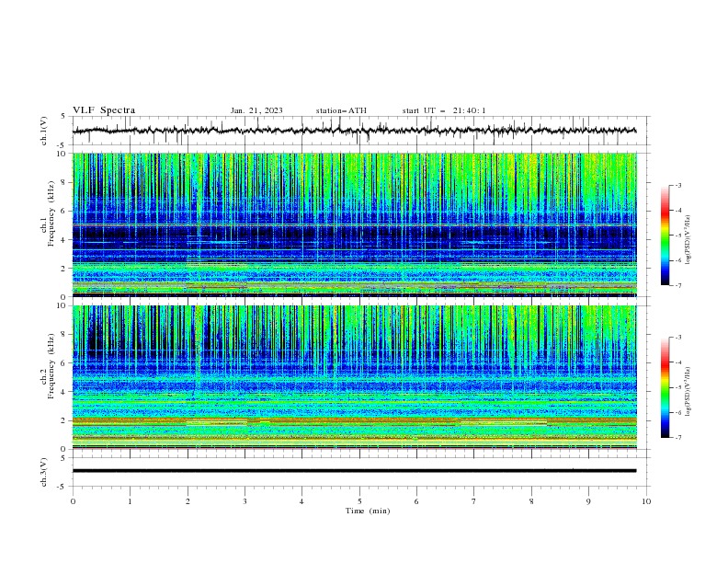
Task: Click the "5" volt tick beside ch.3(V)
Action: 63,458
